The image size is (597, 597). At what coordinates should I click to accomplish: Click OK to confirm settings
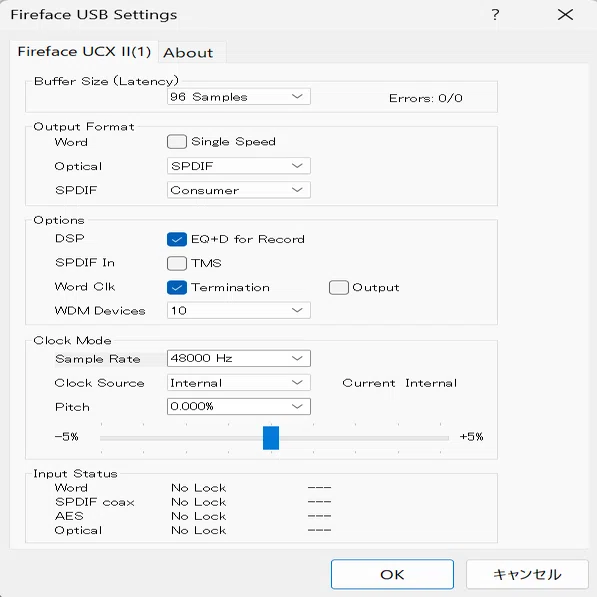[x=392, y=574]
